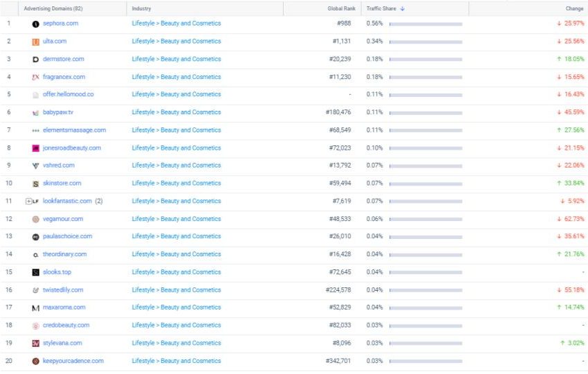Click the slooks.top black favicon
The image size is (588, 374).
(35, 272)
